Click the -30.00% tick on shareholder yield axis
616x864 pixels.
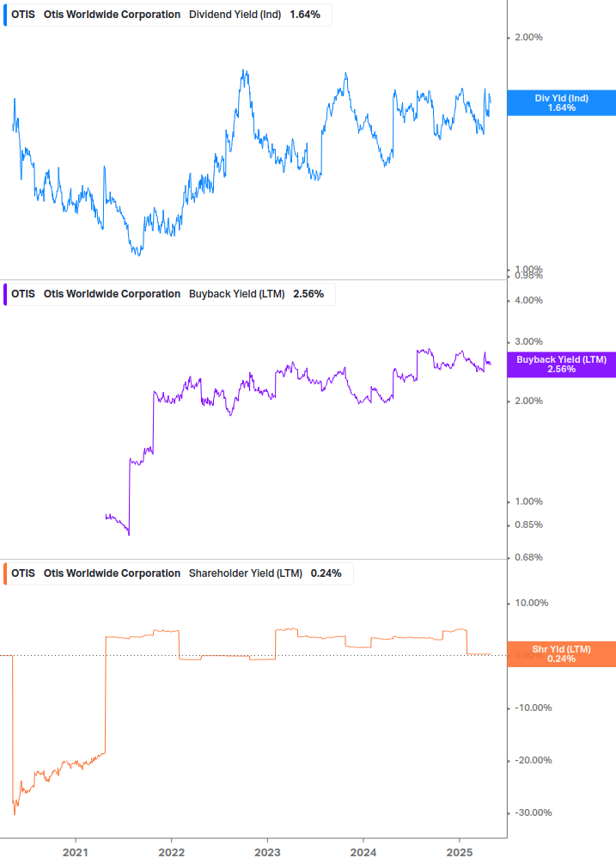coord(533,812)
